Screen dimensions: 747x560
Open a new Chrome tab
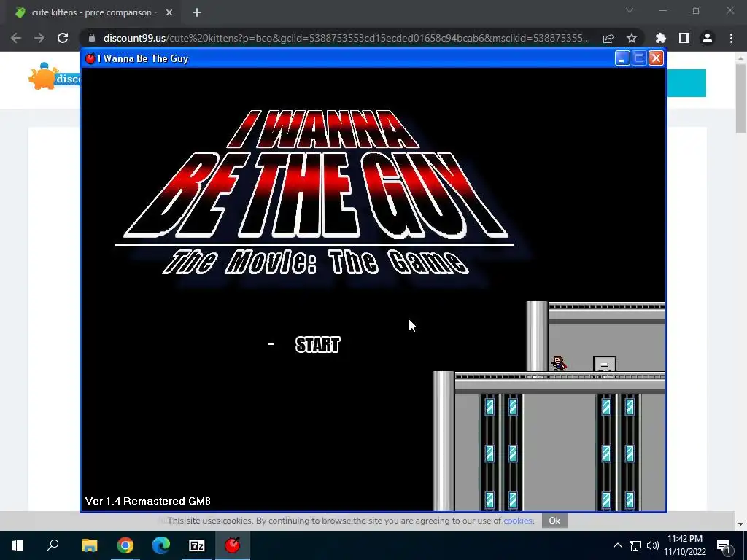coord(197,12)
